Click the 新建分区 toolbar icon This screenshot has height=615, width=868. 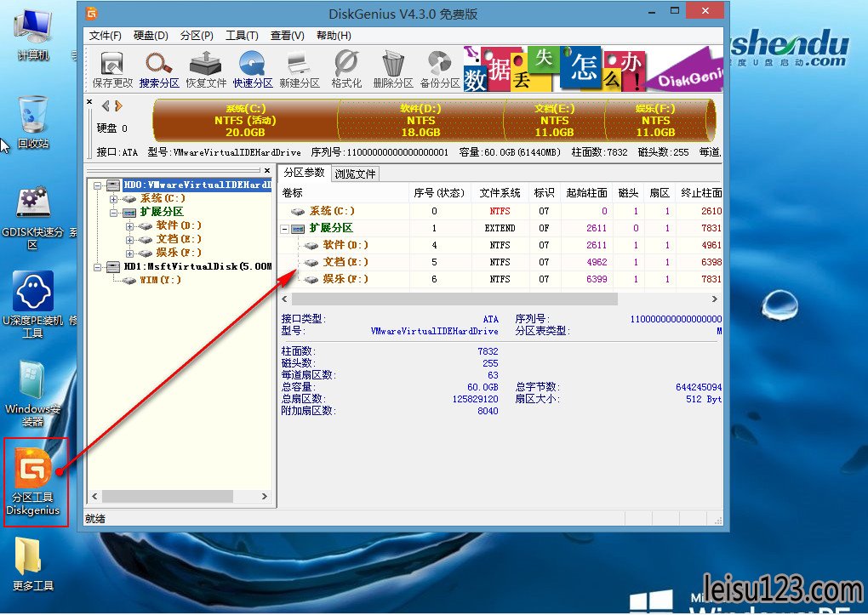pos(300,70)
